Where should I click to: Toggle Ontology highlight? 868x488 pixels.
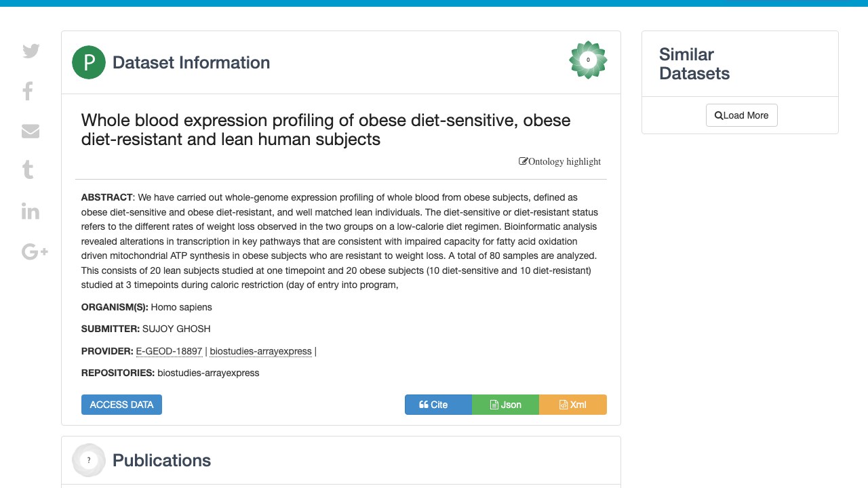point(559,161)
